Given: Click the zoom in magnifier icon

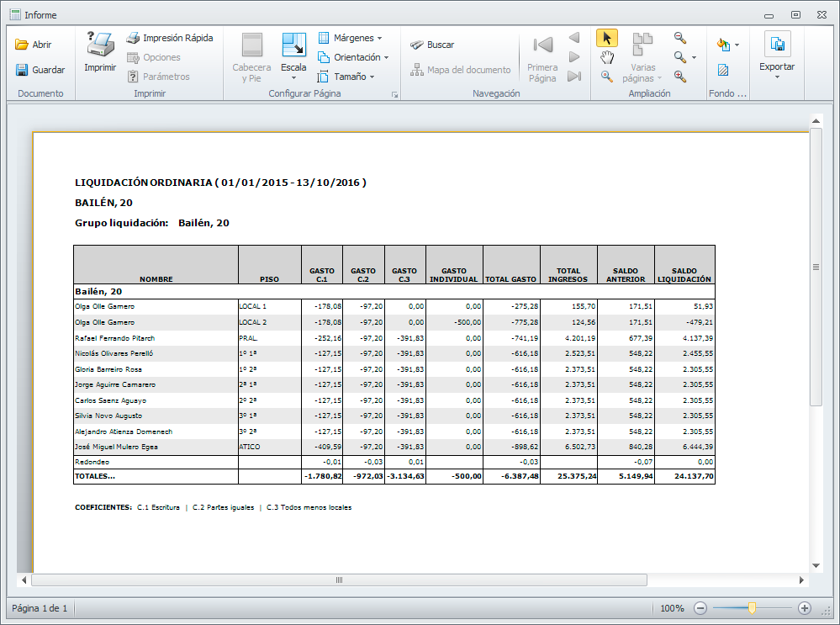Looking at the screenshot, I should point(680,77).
